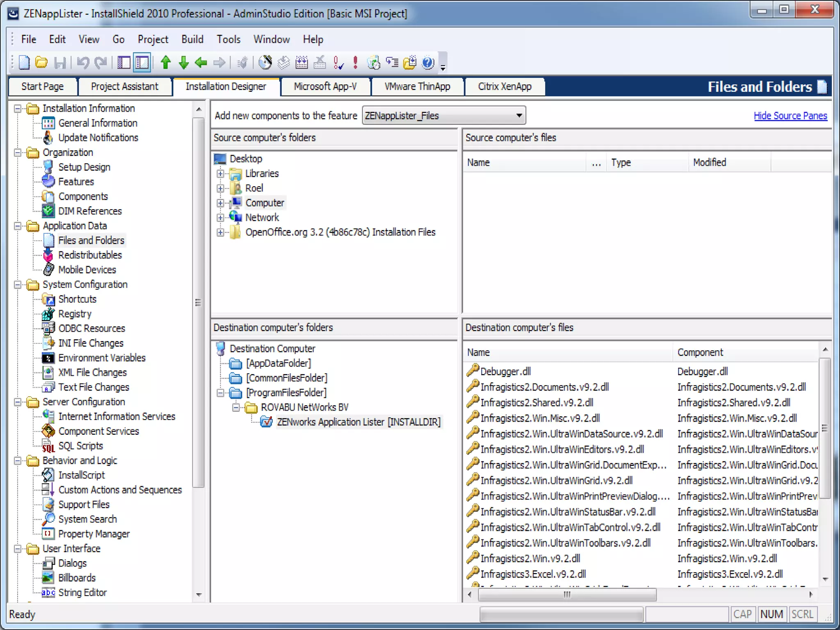Select Environment Variables view
This screenshot has width=840, height=630.
point(102,358)
